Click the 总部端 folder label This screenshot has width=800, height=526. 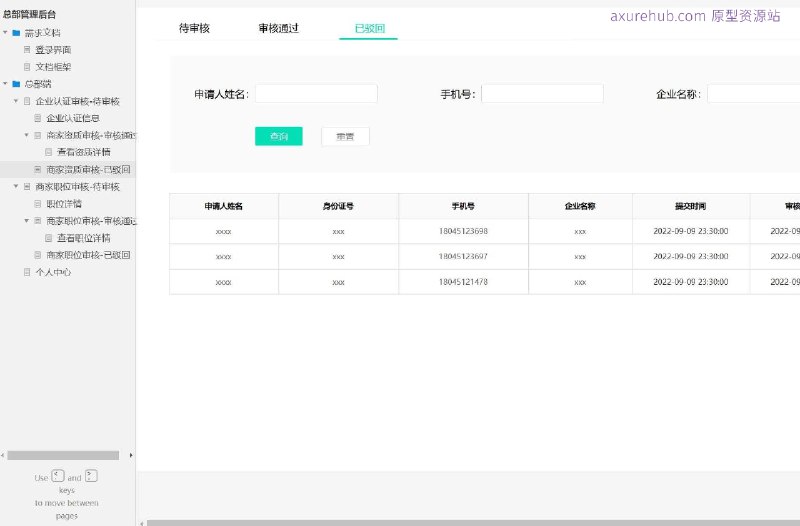click(x=38, y=84)
